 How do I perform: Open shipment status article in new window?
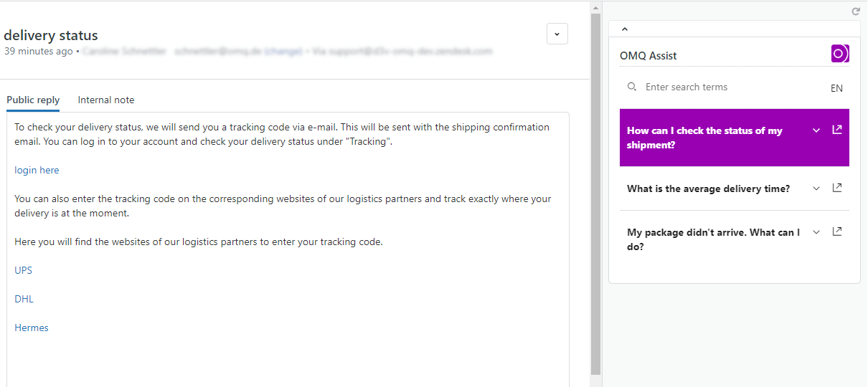click(x=836, y=130)
